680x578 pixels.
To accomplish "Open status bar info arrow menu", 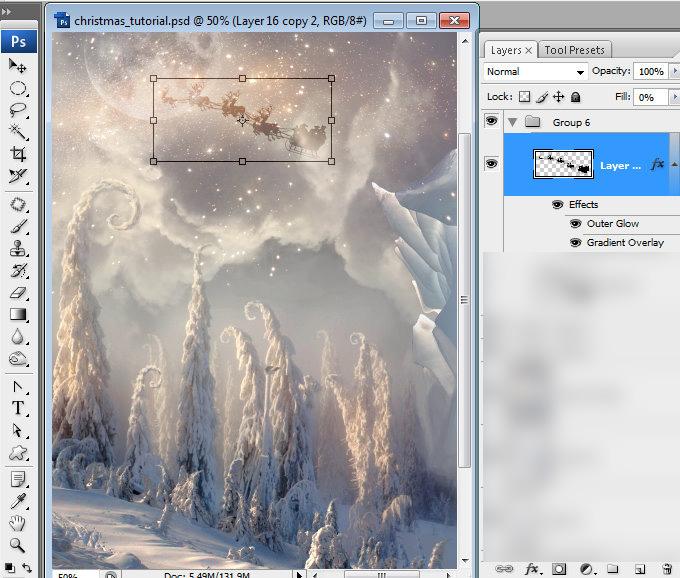I will pos(299,575).
